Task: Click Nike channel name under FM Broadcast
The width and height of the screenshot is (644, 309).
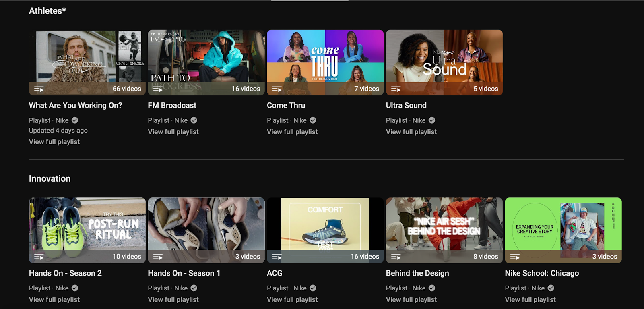Action: coord(181,120)
